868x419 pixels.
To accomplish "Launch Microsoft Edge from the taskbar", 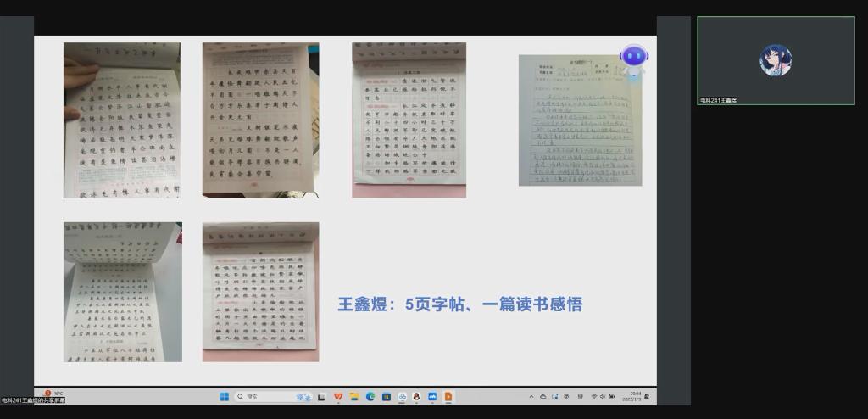I will pos(369,396).
